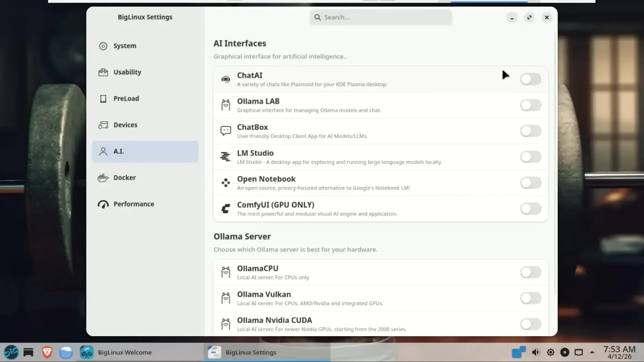
Task: Click the blue network tray icon
Action: (x=518, y=352)
